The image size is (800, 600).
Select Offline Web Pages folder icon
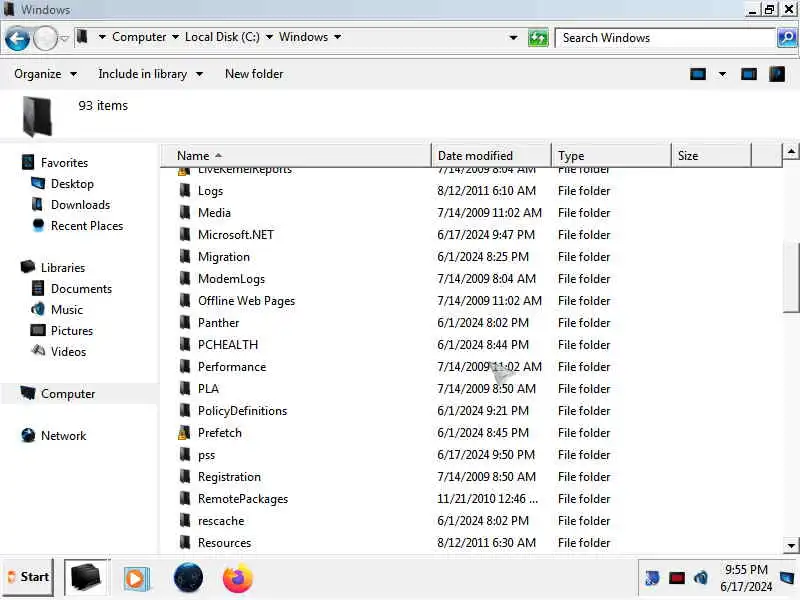[x=185, y=300]
